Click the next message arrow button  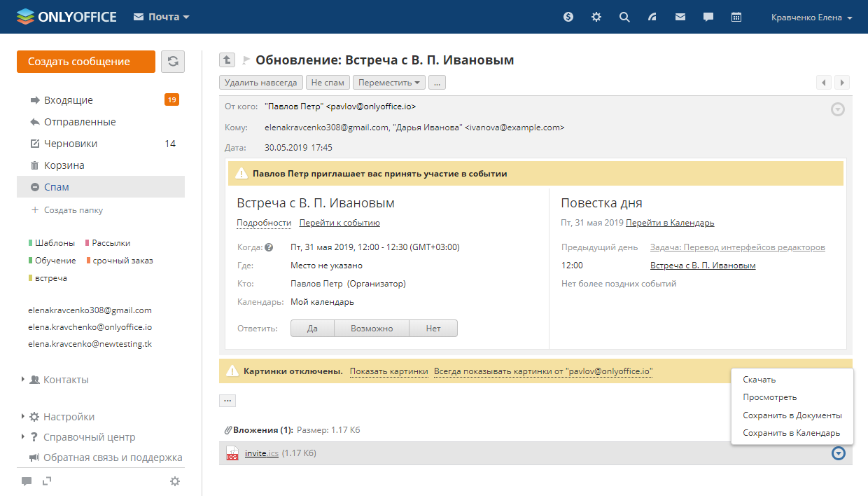(842, 83)
